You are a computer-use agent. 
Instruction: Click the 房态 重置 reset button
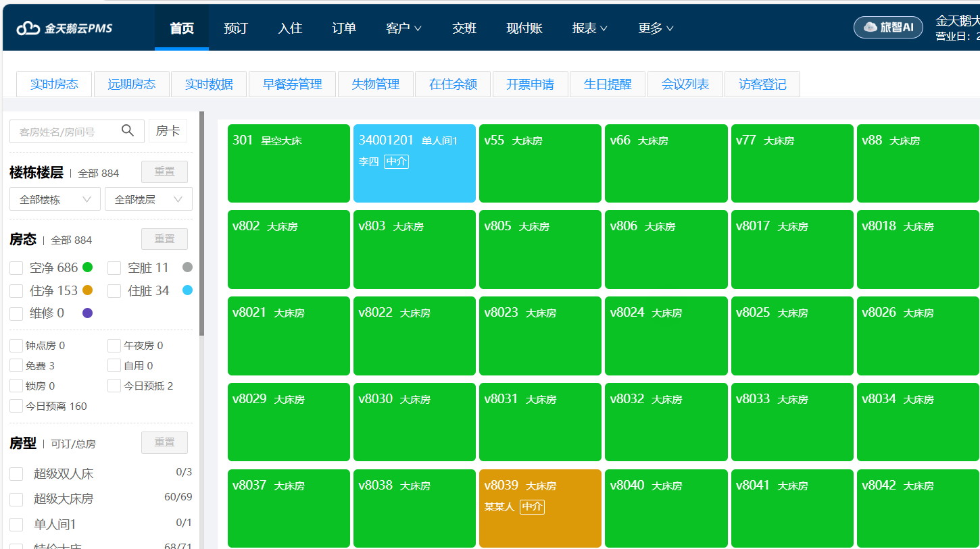164,238
